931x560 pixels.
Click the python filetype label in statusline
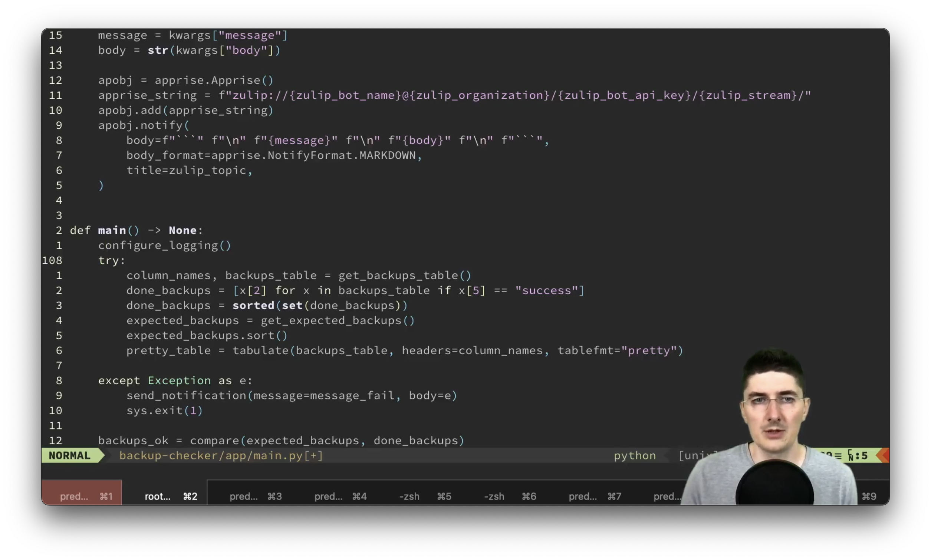(635, 455)
